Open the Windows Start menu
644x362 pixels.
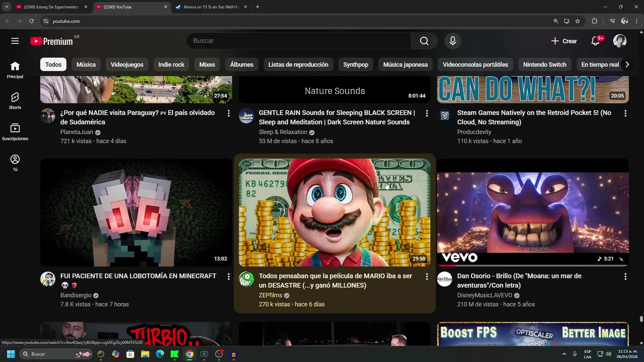point(11,354)
